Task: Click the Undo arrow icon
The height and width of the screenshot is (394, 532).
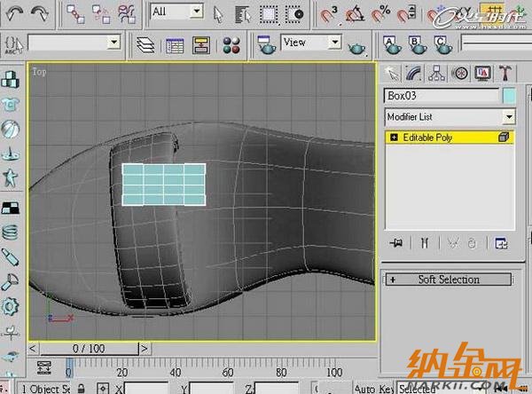Action: click(15, 12)
